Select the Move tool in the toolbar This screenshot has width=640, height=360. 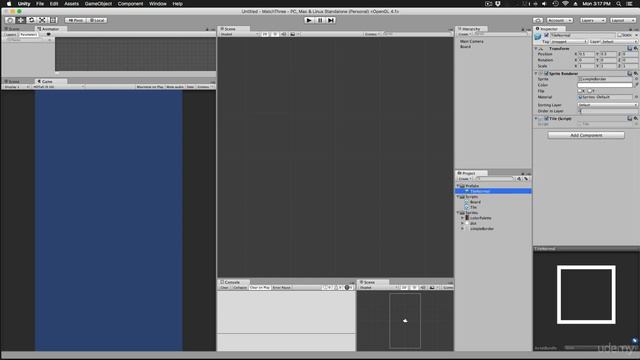click(x=20, y=20)
